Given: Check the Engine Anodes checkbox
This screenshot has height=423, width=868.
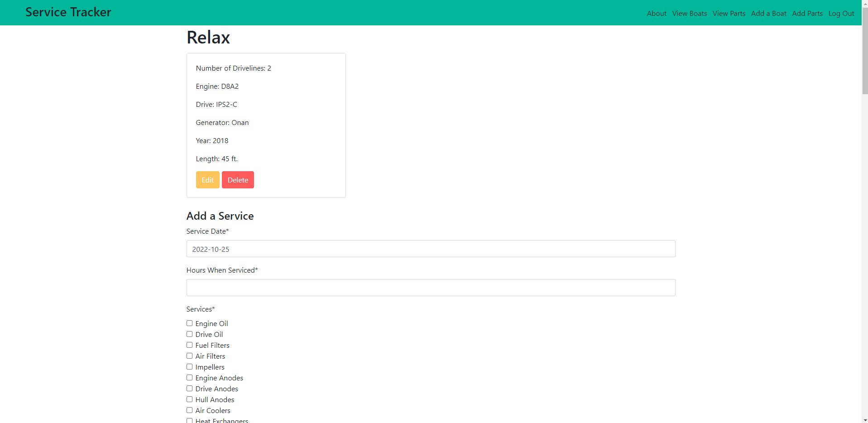Looking at the screenshot, I should tap(189, 377).
